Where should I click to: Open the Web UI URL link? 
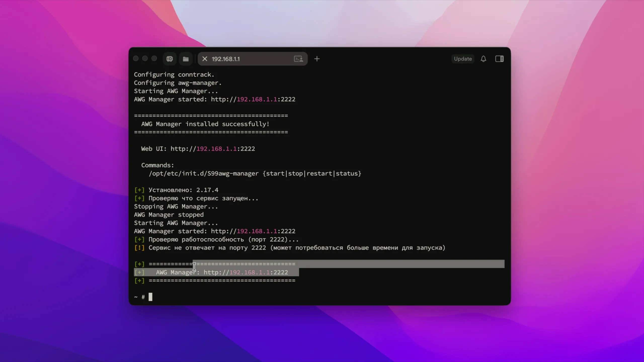pos(213,149)
